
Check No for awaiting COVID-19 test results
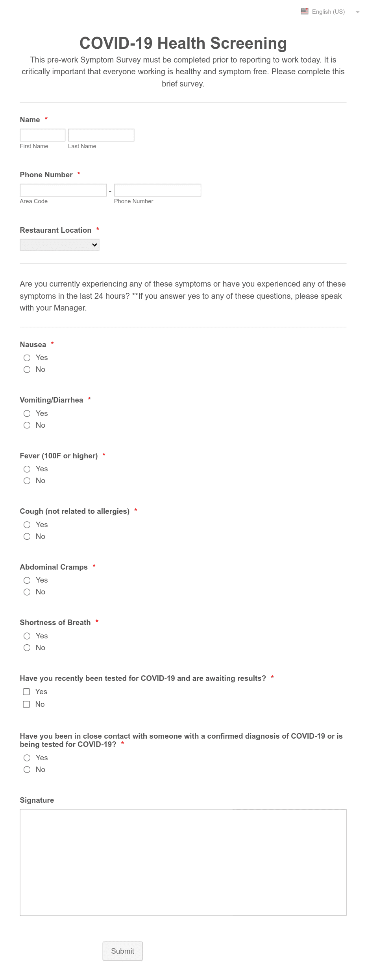point(26,704)
